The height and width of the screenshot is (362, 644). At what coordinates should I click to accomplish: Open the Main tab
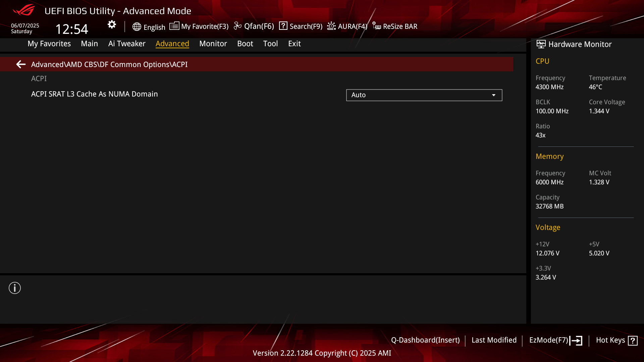tap(89, 44)
